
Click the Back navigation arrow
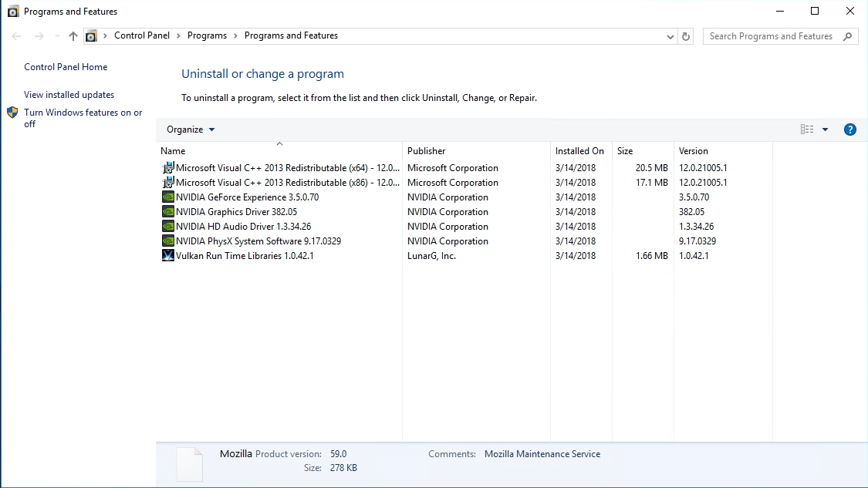16,36
